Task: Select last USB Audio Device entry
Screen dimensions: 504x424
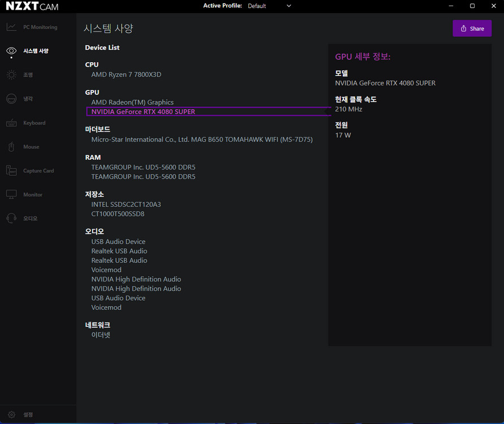Action: click(118, 298)
